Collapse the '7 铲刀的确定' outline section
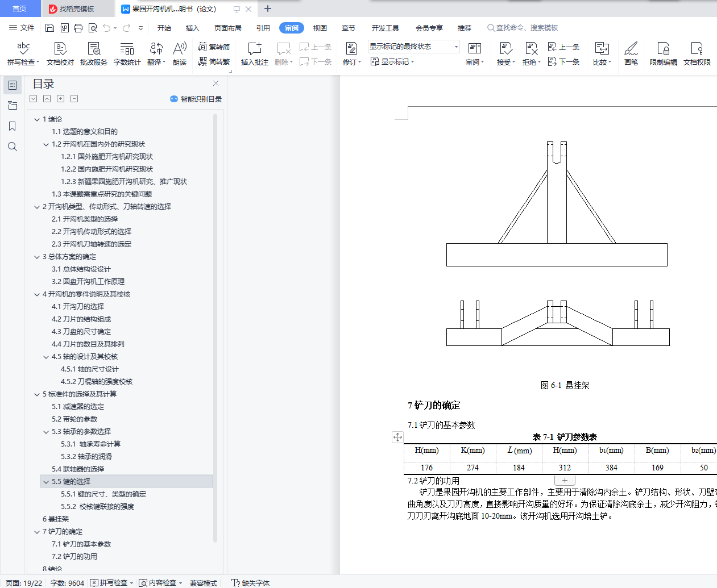Screen dimensions: 717x588 37,532
